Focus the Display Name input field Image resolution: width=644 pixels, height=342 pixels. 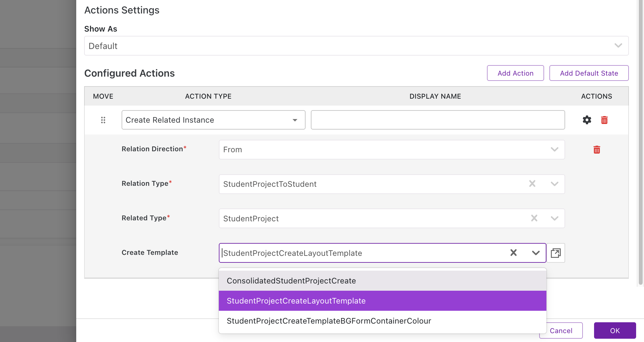(438, 120)
